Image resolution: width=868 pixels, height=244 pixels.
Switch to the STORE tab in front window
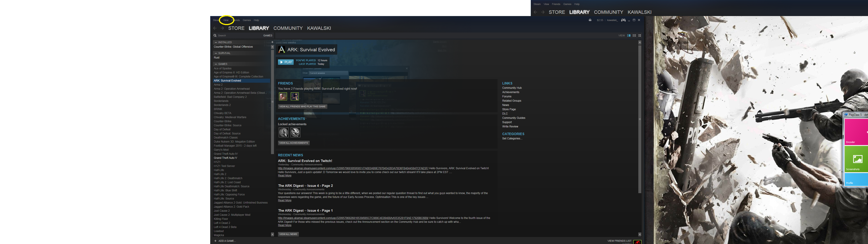[x=236, y=28]
